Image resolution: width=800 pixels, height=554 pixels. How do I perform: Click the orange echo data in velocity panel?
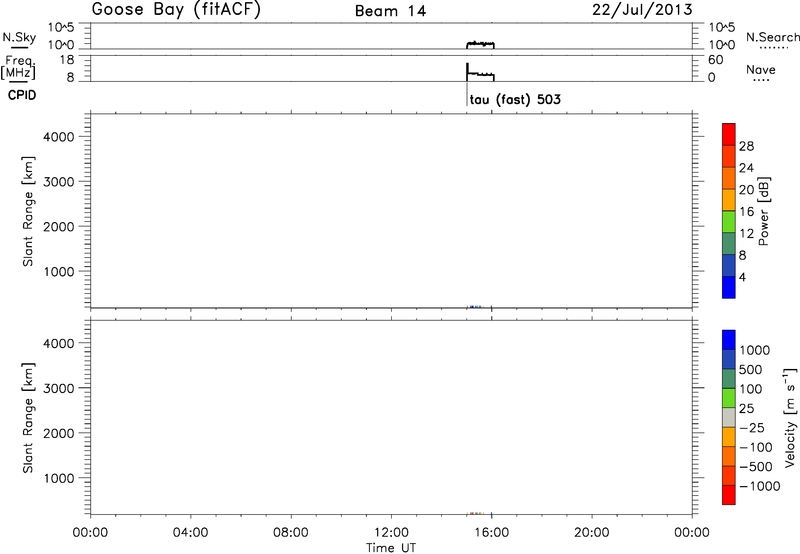475,513
